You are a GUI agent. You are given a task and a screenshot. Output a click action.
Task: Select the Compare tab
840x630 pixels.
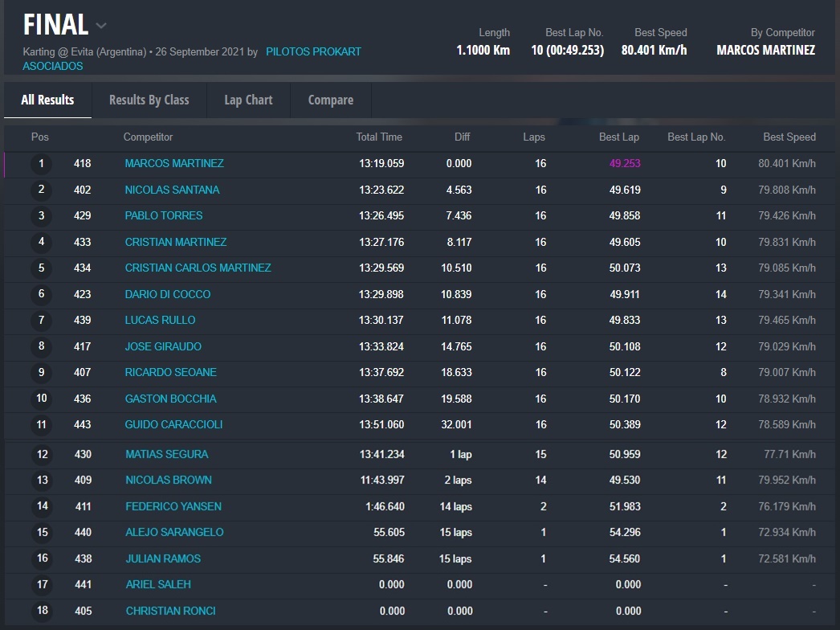tap(330, 100)
